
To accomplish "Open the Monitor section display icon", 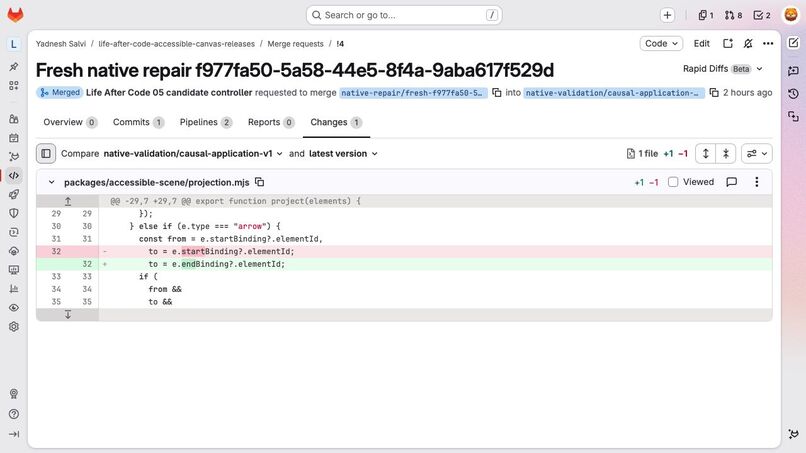I will (x=14, y=270).
